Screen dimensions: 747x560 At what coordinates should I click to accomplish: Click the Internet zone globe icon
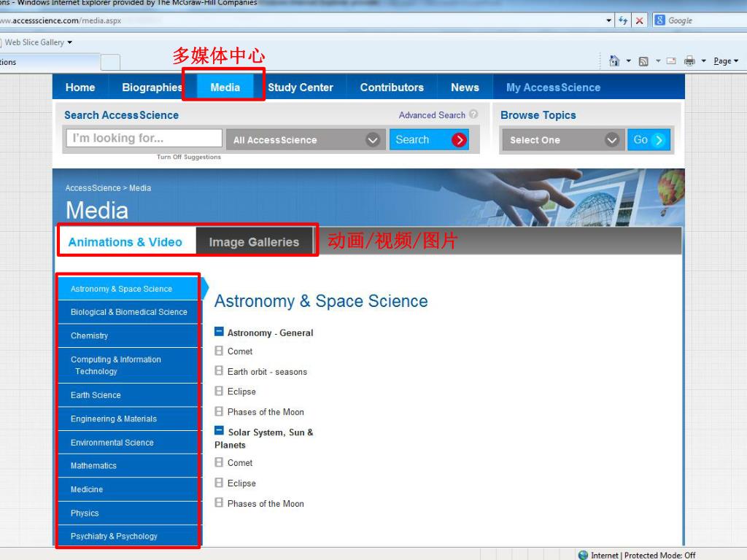pyautogui.click(x=583, y=555)
